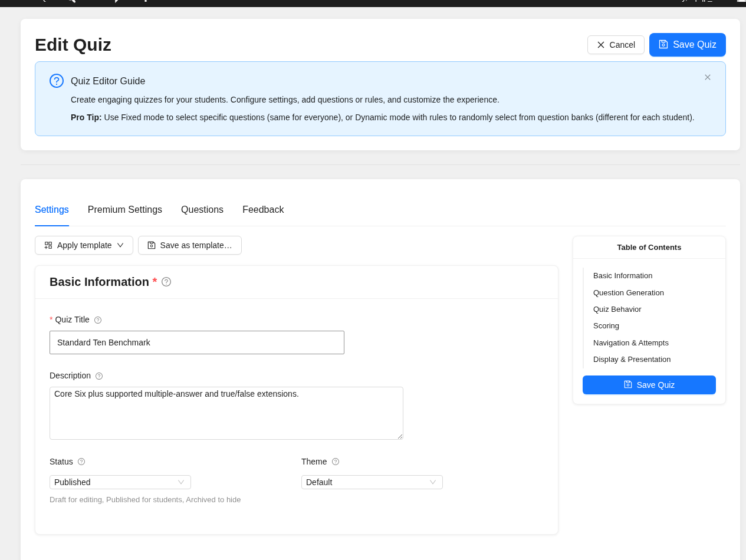The width and height of the screenshot is (746, 560).
Task: Click Save as template… button
Action: click(x=190, y=245)
